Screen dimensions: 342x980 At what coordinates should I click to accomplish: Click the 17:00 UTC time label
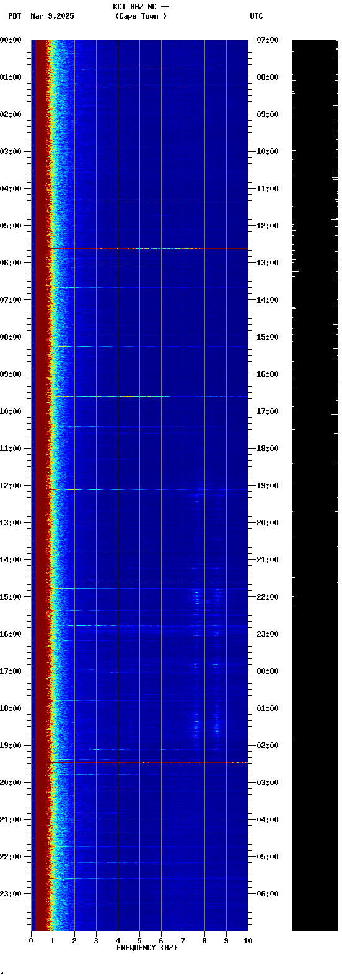click(x=268, y=411)
